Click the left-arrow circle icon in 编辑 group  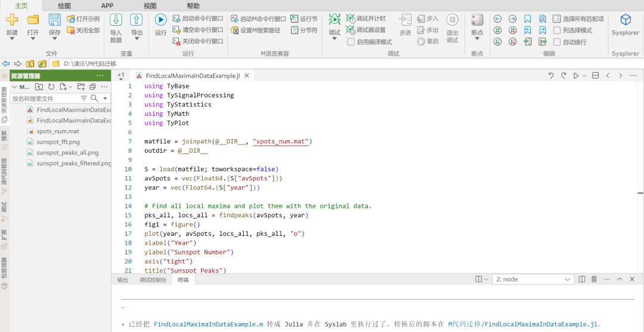tap(498, 19)
